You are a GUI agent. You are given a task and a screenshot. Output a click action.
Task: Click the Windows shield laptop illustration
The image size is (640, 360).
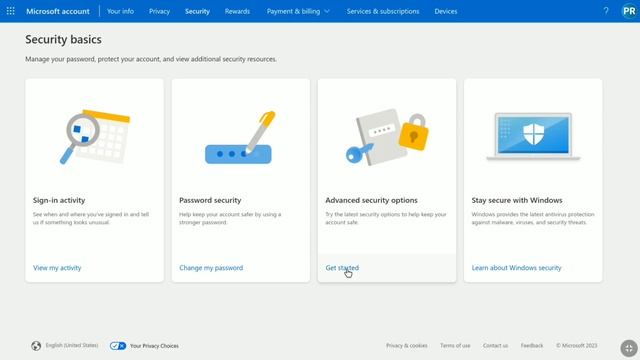pos(533,136)
